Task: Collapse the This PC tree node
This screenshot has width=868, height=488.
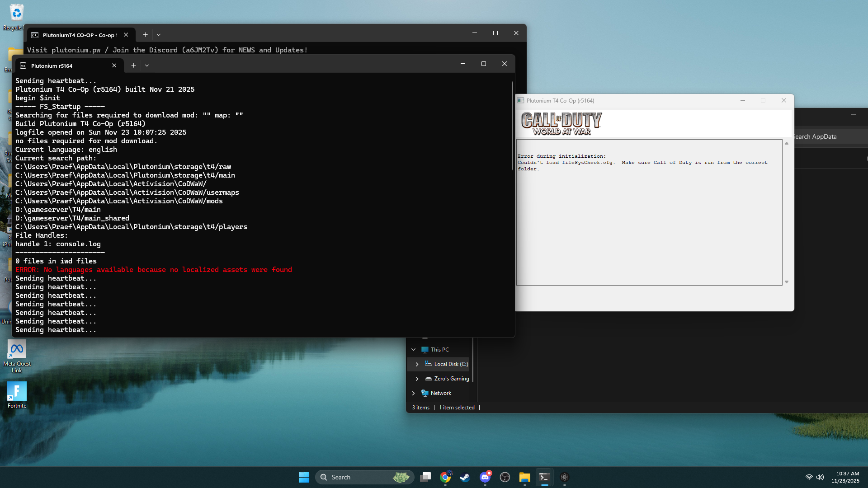Action: pos(413,350)
